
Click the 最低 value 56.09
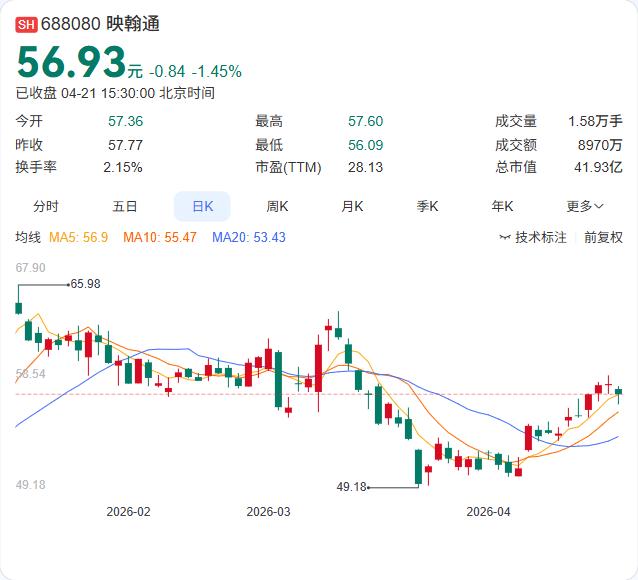(365, 145)
